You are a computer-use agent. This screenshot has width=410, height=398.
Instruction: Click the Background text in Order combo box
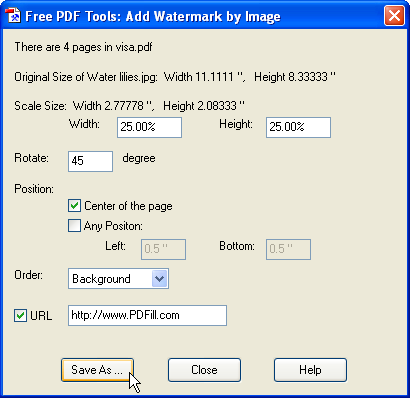coord(101,279)
